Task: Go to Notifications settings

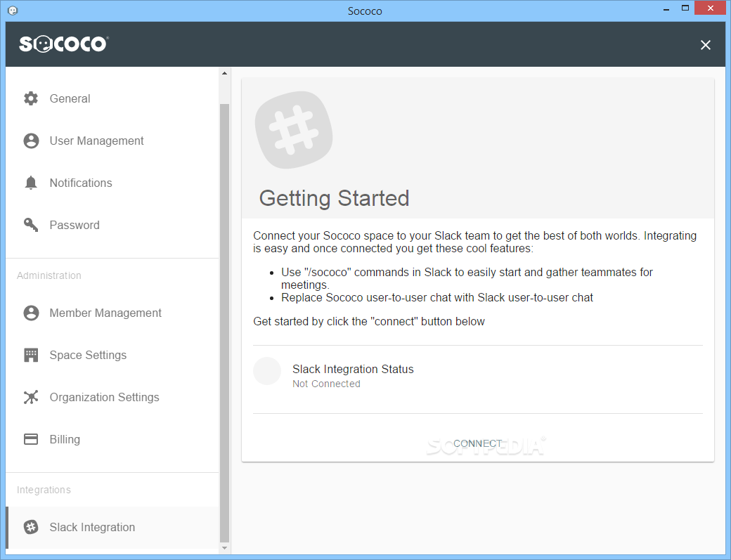Action: point(112,183)
